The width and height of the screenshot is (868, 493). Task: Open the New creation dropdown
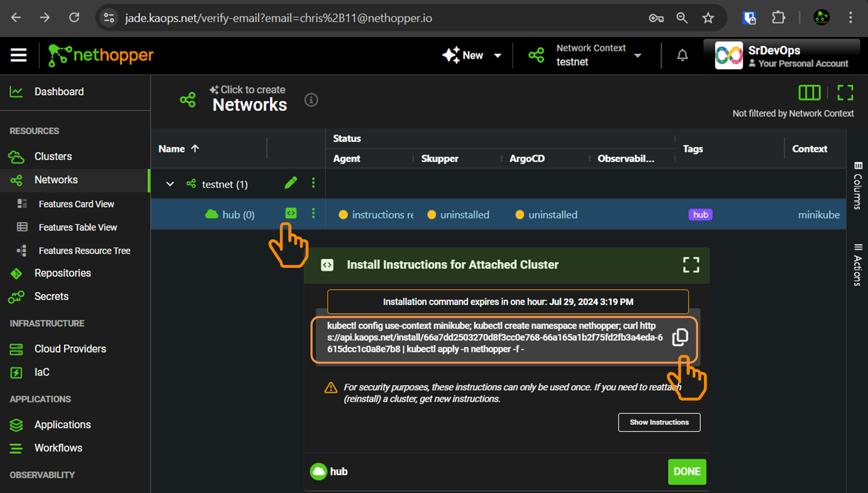pos(472,55)
